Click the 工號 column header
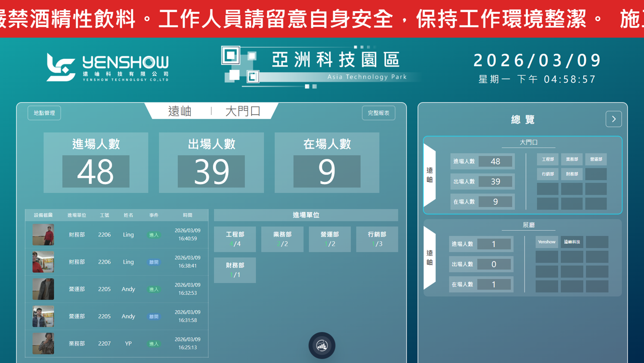 (104, 215)
